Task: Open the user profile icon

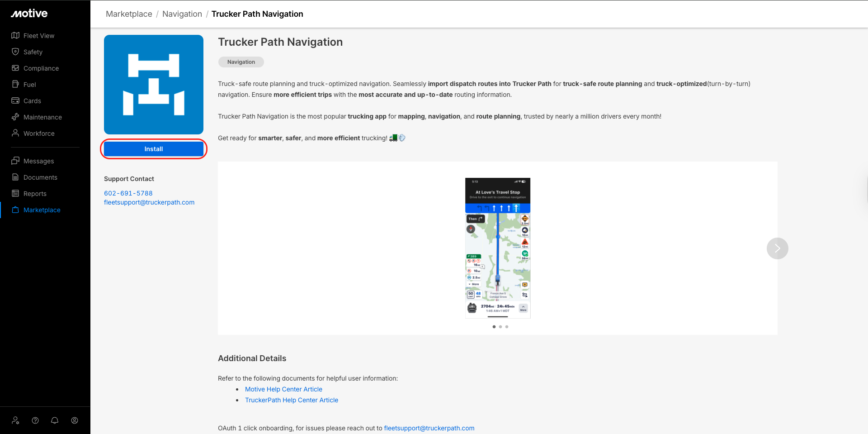Action: [75, 420]
